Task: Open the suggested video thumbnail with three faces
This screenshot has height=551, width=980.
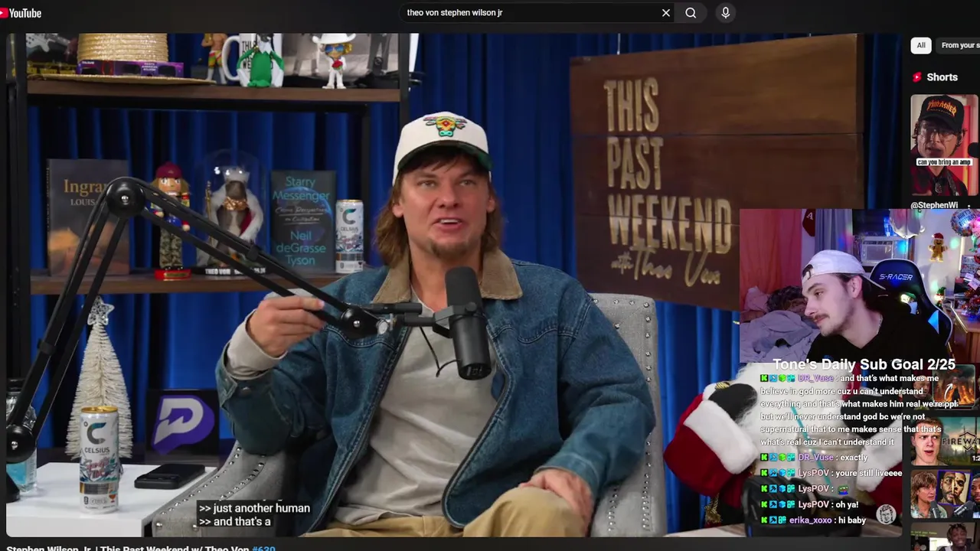Action: coord(944,494)
